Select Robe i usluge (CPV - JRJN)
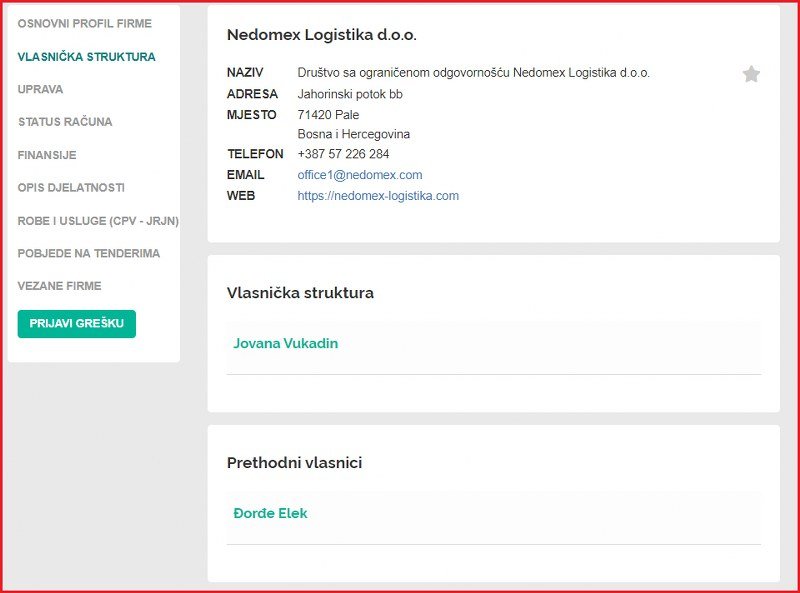800x593 pixels. coord(98,221)
